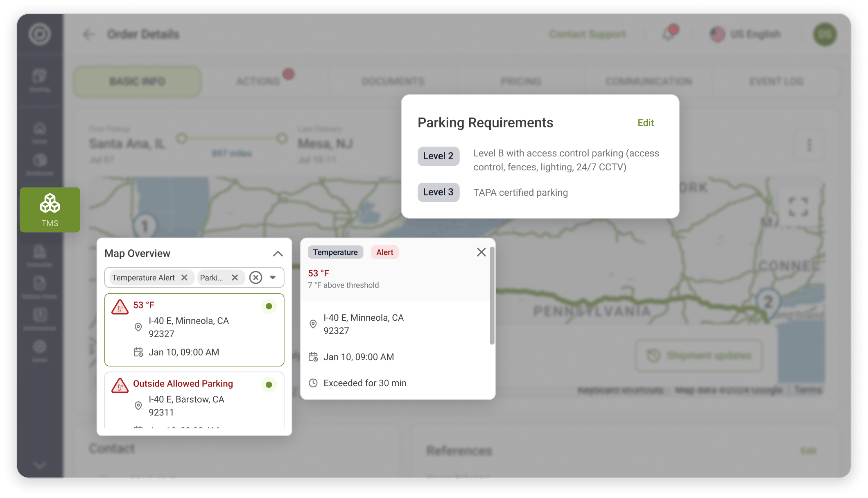Select the Outside Allowed Parking alert card
The image size is (868, 498).
(194, 400)
